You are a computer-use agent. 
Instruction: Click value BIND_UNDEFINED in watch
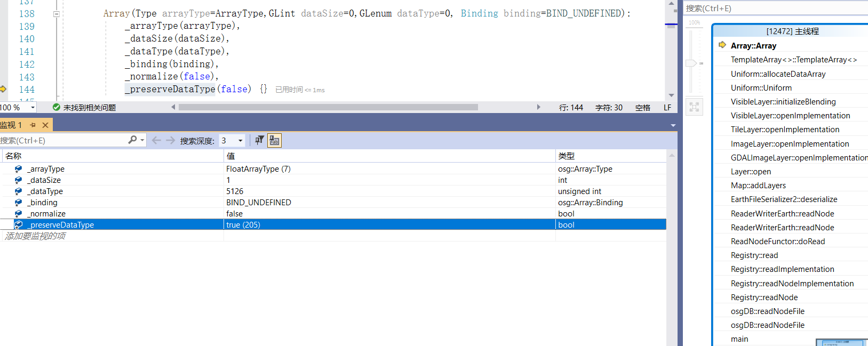[x=259, y=203]
